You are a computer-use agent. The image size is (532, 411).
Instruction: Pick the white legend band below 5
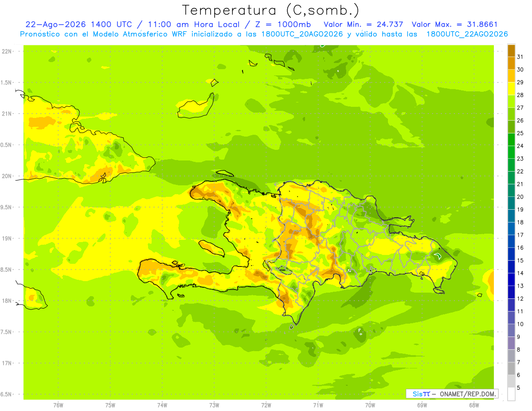tap(511, 394)
